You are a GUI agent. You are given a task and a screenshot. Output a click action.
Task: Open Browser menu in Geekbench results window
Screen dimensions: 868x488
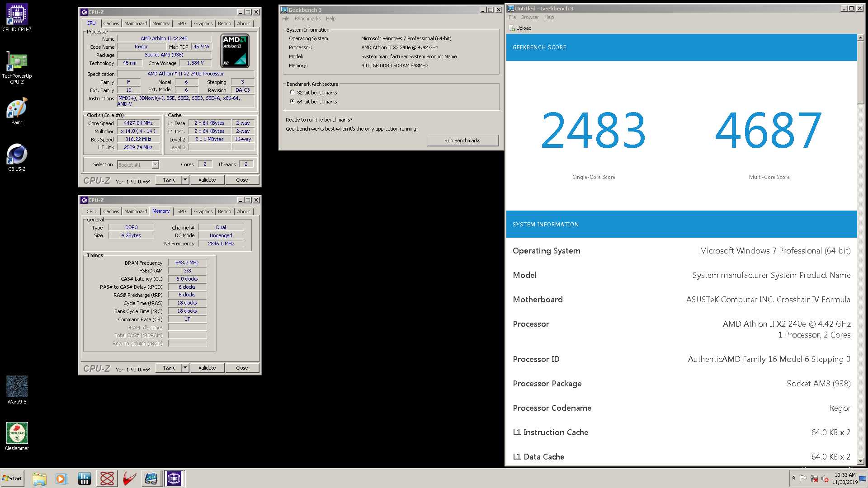[530, 17]
